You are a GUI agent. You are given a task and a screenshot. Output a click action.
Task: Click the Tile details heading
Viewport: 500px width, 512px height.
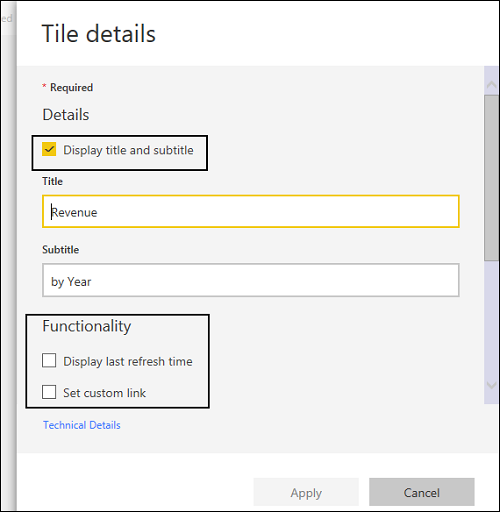point(99,34)
